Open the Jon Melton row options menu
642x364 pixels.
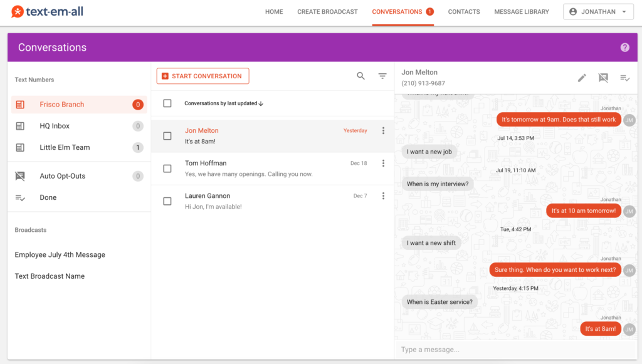coord(383,131)
